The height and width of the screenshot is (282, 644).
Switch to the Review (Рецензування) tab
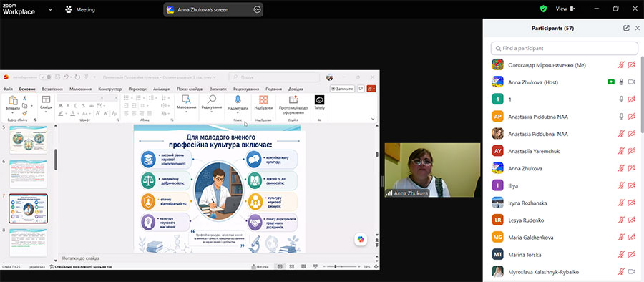click(x=246, y=89)
